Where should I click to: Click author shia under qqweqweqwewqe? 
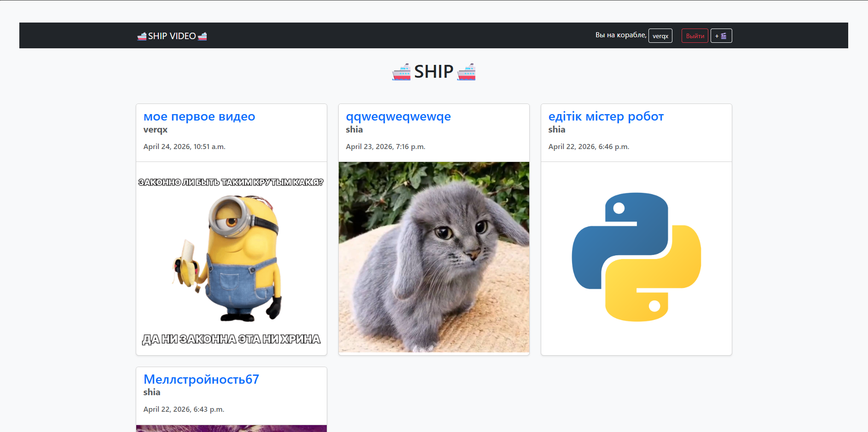coord(354,130)
